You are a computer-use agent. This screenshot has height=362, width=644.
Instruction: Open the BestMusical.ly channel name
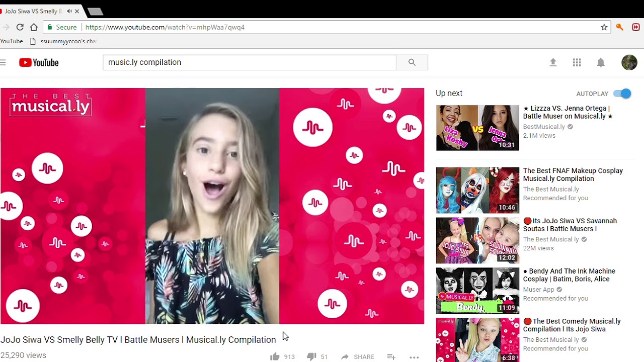point(544,127)
